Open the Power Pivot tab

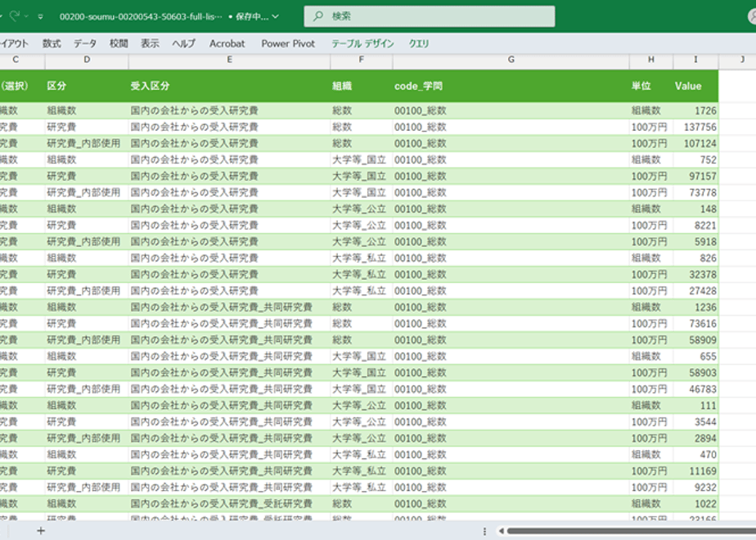pos(288,43)
